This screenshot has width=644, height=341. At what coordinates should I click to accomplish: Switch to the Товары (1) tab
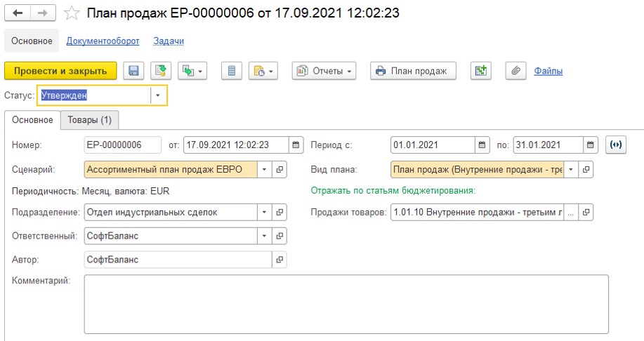pyautogui.click(x=89, y=120)
